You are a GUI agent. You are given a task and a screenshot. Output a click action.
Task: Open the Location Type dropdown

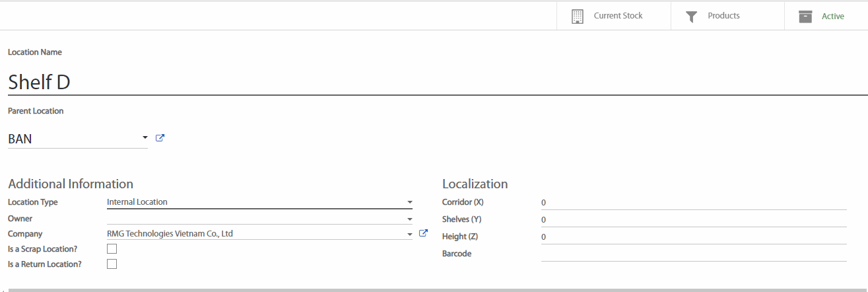click(x=409, y=202)
